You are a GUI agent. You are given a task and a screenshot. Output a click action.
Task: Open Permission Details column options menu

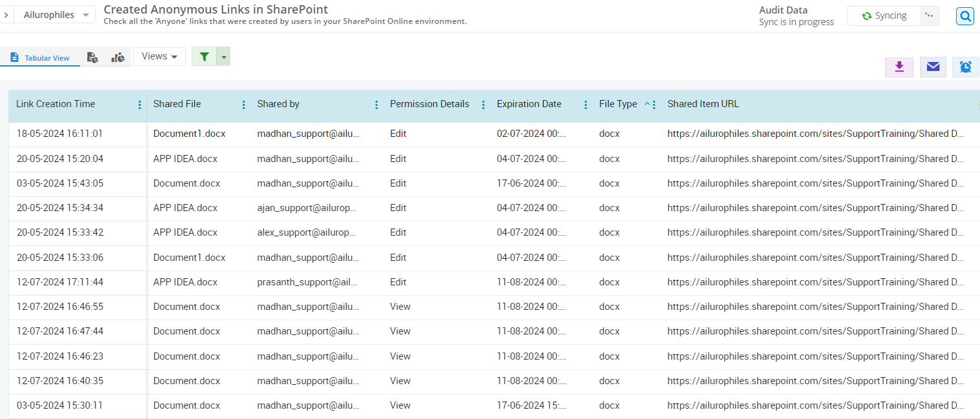(x=483, y=105)
